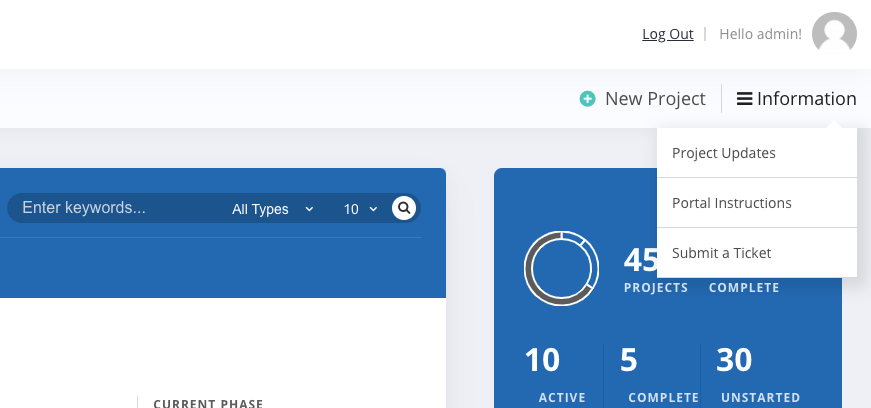Click the Hello admin! greeting text
Screen dimensions: 871x408
[x=760, y=34]
